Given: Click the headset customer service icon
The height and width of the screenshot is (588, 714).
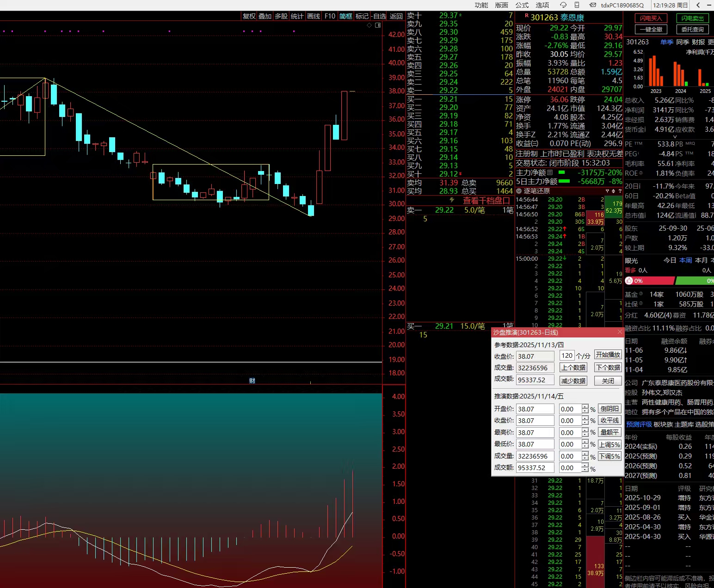Looking at the screenshot, I should pos(563,5).
